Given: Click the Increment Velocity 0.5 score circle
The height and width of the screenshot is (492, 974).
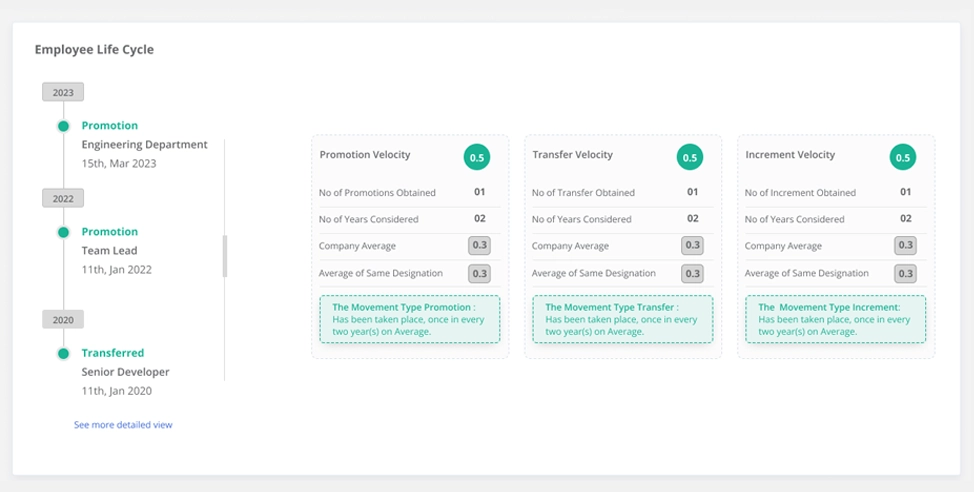Looking at the screenshot, I should click(x=903, y=157).
